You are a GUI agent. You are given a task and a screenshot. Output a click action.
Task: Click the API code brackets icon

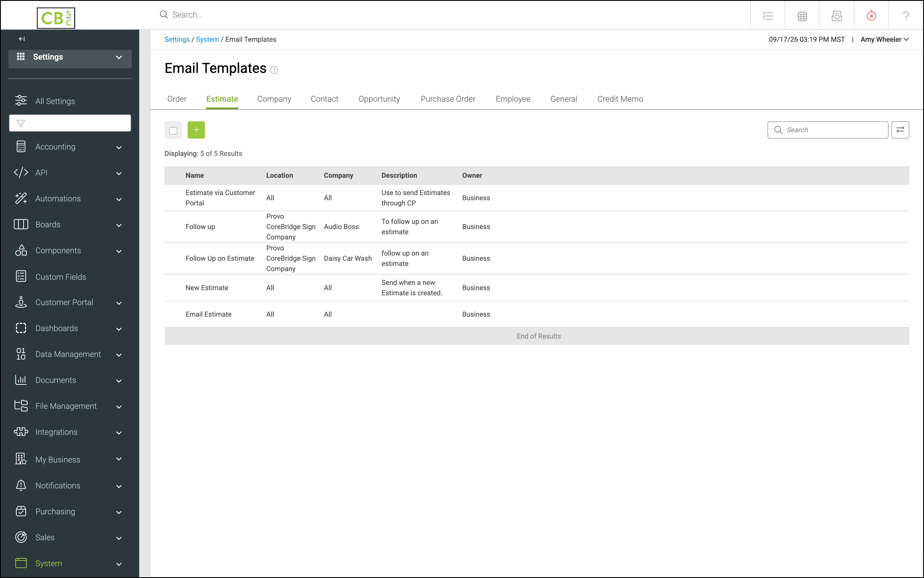point(21,172)
